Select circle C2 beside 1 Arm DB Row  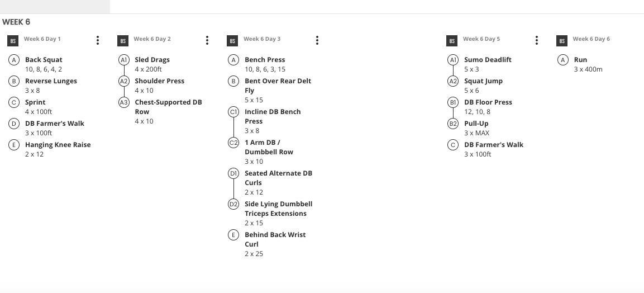point(233,143)
